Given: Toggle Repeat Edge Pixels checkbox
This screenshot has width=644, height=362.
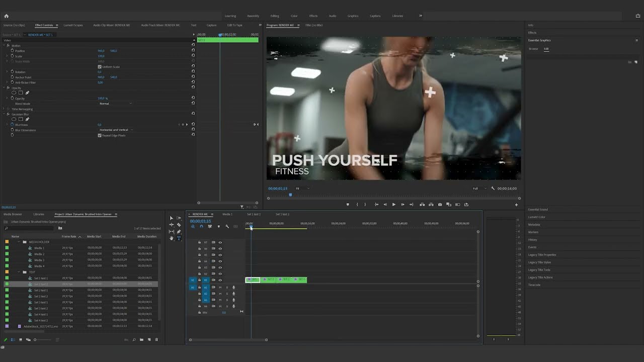Looking at the screenshot, I should (100, 135).
